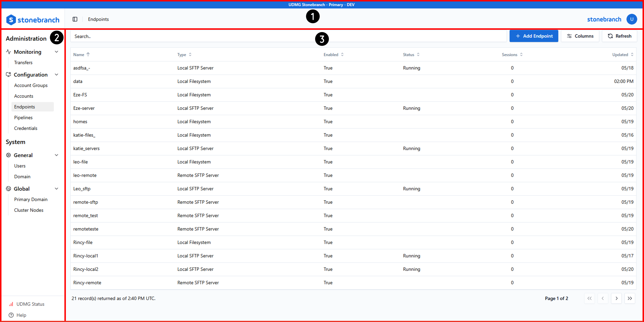
Task: Toggle the sidebar panel icon next to Endpoints
Action: click(x=75, y=19)
